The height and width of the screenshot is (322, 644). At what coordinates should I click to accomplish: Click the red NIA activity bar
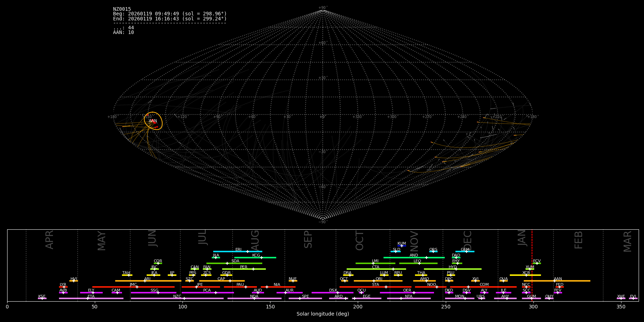pyautogui.click(x=278, y=287)
